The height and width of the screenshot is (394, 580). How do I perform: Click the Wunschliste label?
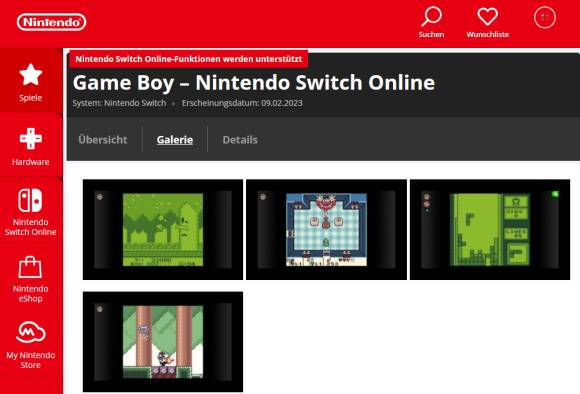tap(488, 34)
